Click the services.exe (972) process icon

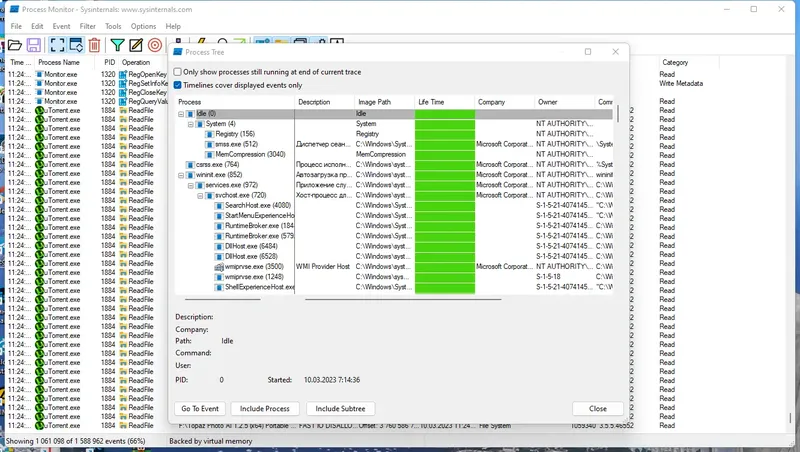click(200, 185)
